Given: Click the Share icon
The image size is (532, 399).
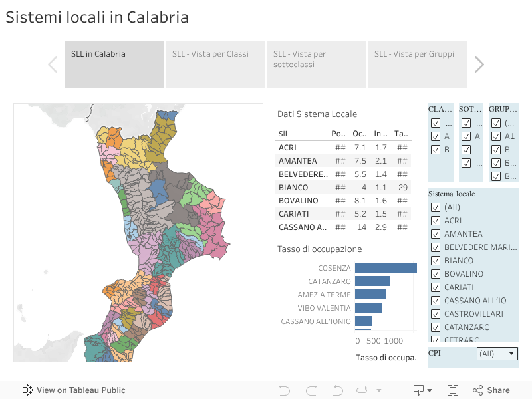Looking at the screenshot, I should (491, 390).
